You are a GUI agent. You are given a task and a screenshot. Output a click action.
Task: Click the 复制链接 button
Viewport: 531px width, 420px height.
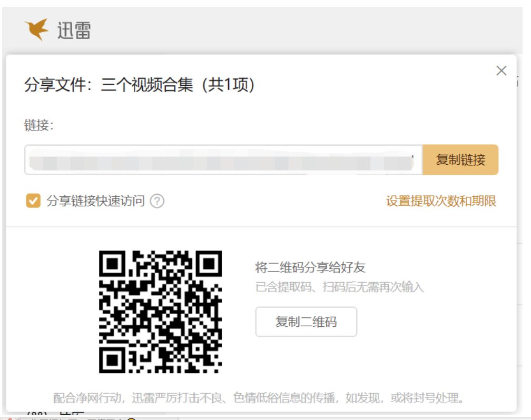point(460,160)
